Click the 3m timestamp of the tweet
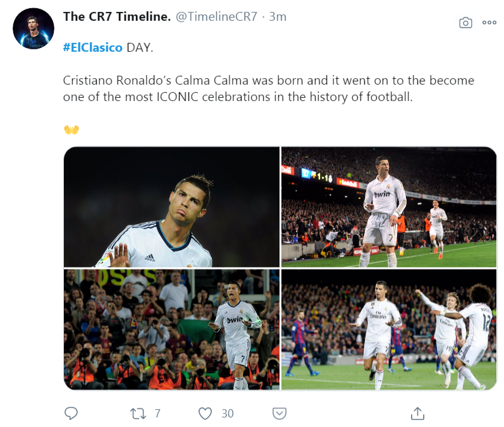Screen dimensions: 504x427 278,17
